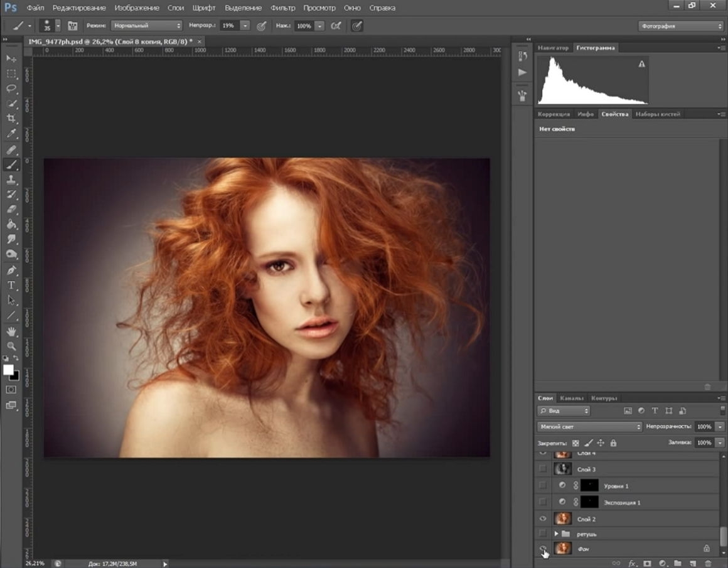Toggle visibility of Фон layer

click(x=543, y=549)
